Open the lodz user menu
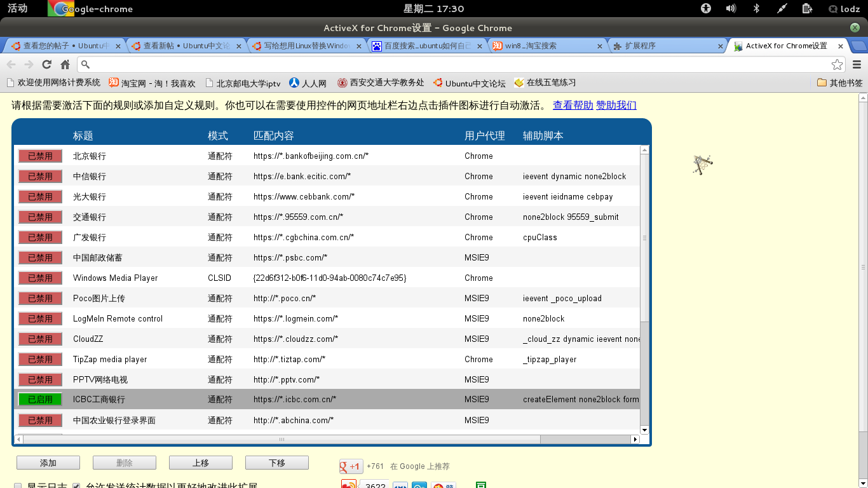Screen dimensions: 868x488 pyautogui.click(x=844, y=9)
